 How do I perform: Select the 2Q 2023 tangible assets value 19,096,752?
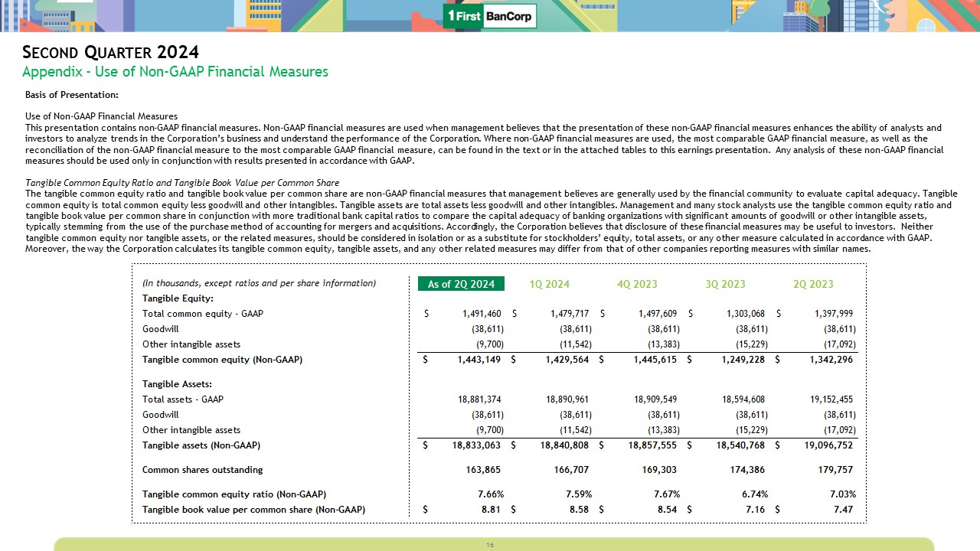[x=825, y=445]
